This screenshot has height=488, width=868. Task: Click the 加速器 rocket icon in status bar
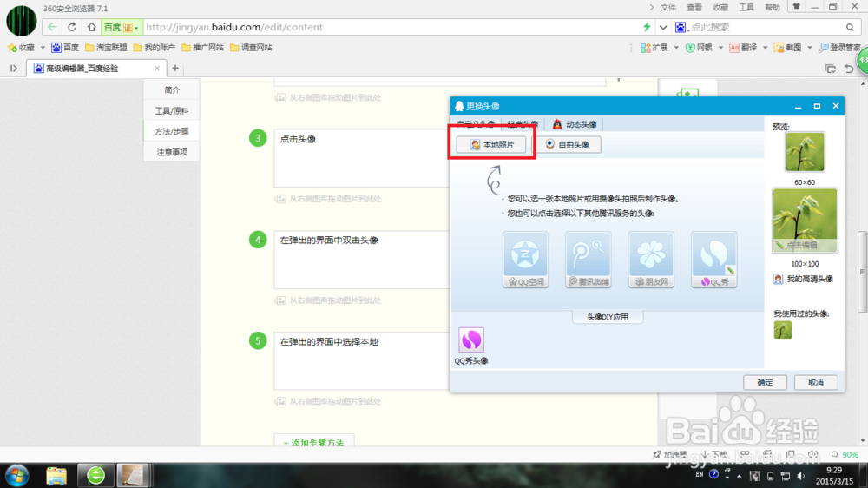coord(656,454)
